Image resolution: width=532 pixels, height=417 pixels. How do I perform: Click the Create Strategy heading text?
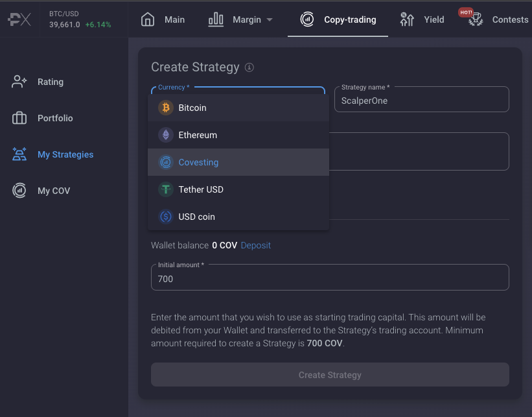(195, 67)
